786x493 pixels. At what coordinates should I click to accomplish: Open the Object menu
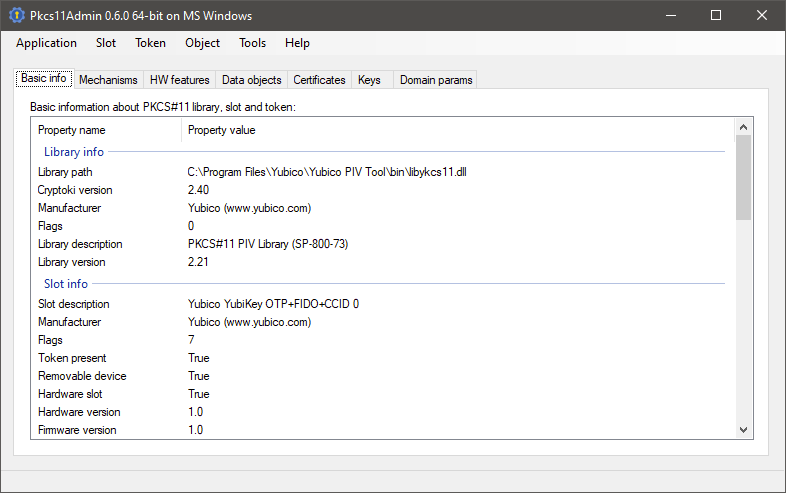point(203,43)
